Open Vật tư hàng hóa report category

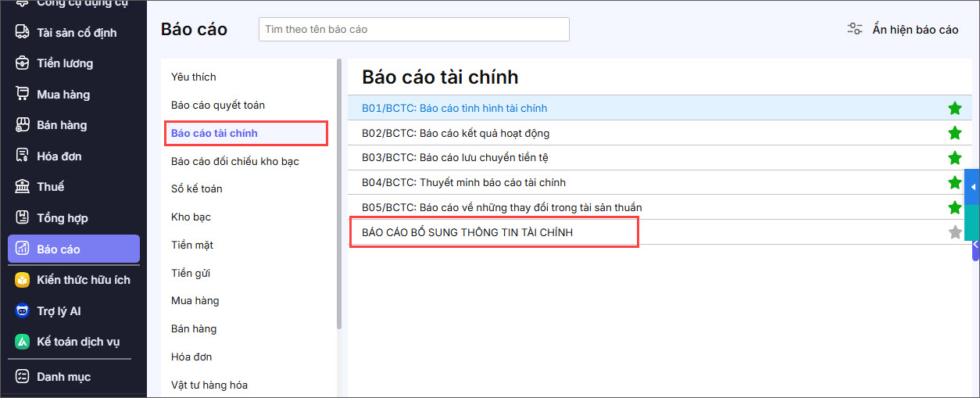click(209, 385)
